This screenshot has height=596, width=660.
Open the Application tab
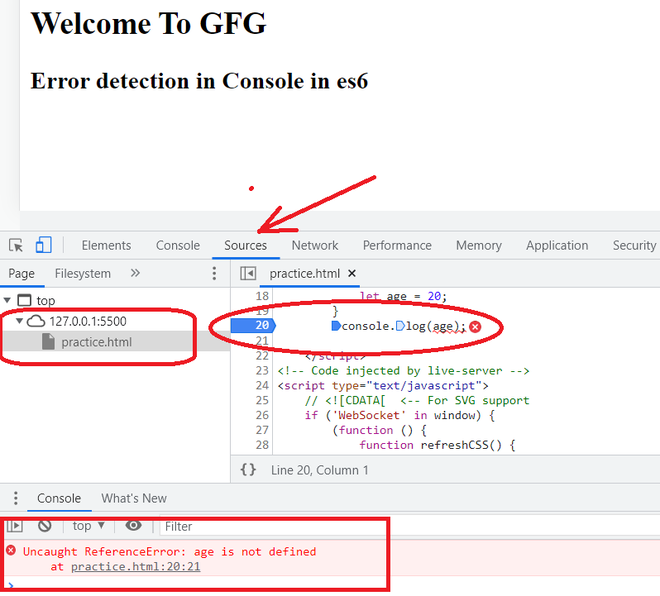tap(557, 245)
